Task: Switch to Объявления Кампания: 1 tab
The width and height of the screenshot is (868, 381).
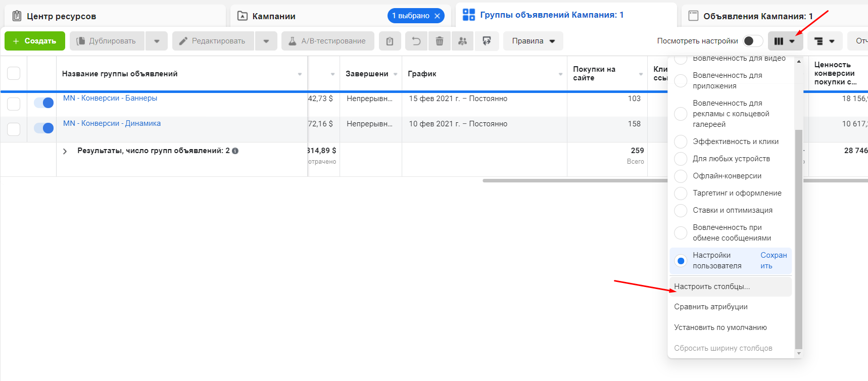Action: pos(775,16)
